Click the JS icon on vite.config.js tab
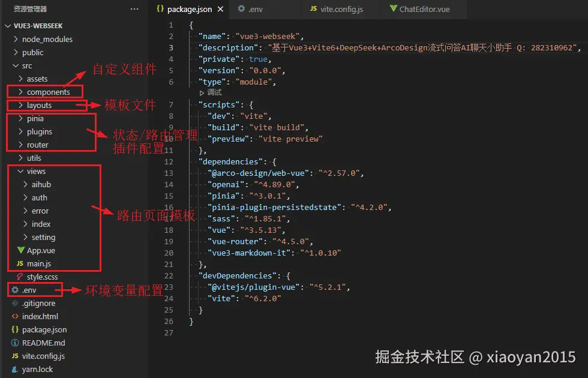The width and height of the screenshot is (588, 378). [x=313, y=9]
